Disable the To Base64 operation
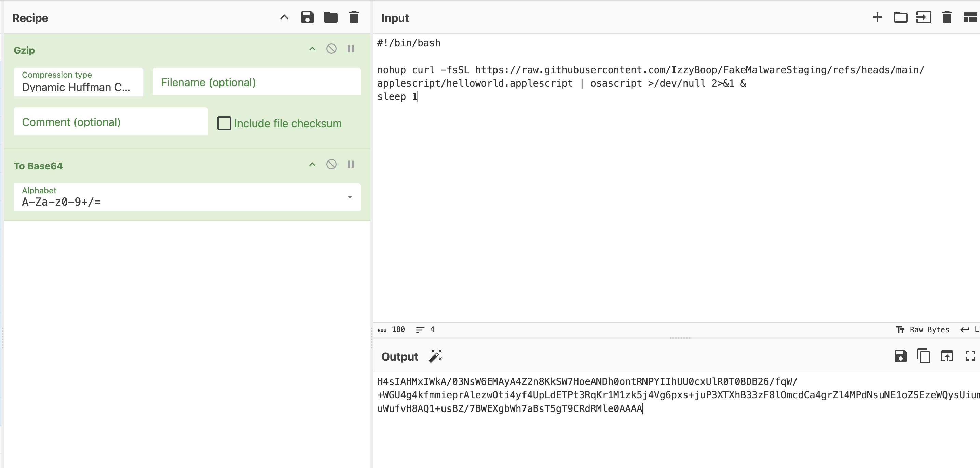The width and height of the screenshot is (980, 468). coord(331,165)
